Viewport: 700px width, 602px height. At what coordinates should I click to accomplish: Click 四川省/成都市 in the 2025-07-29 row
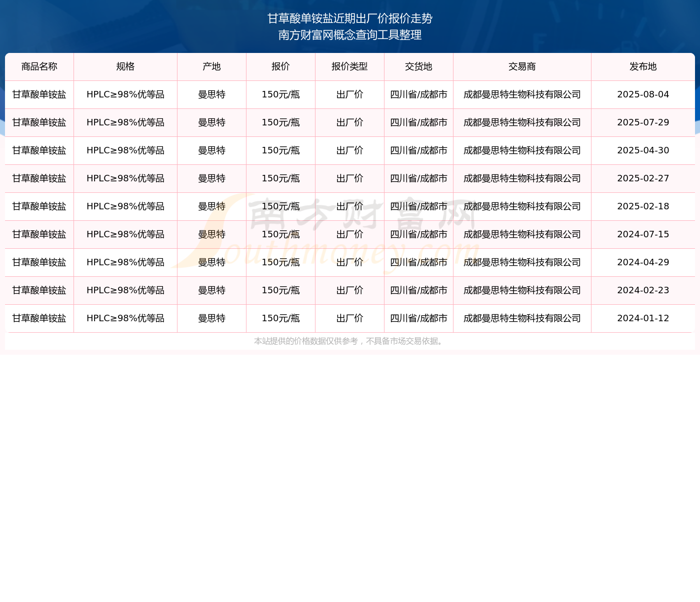418,122
